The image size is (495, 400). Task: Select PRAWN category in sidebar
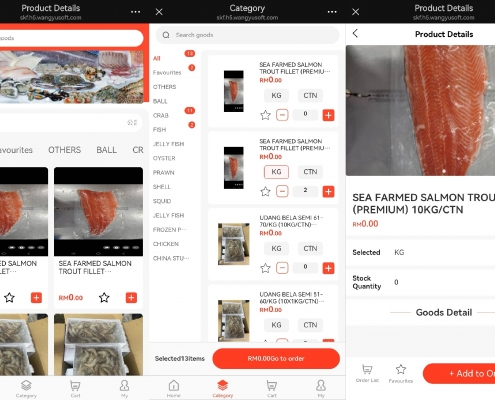point(164,172)
